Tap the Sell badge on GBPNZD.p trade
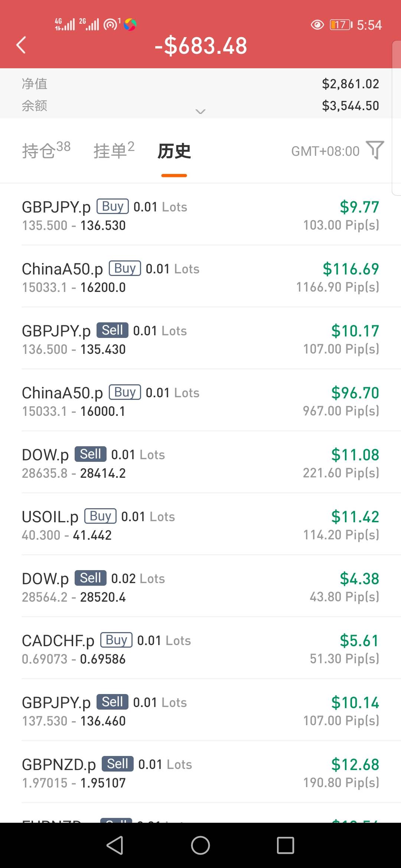 pos(117,764)
